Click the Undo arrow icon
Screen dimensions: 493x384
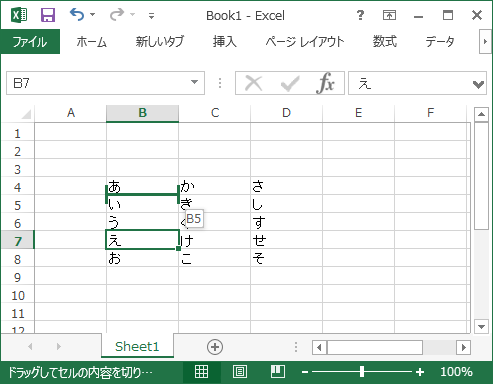(x=77, y=15)
